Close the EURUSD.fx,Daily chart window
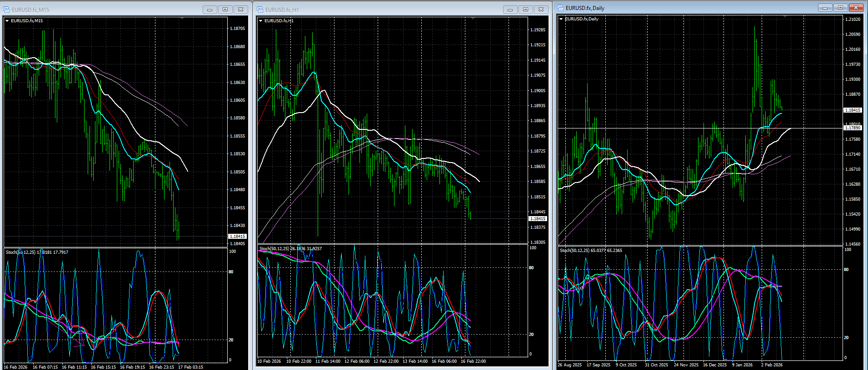 [x=856, y=8]
